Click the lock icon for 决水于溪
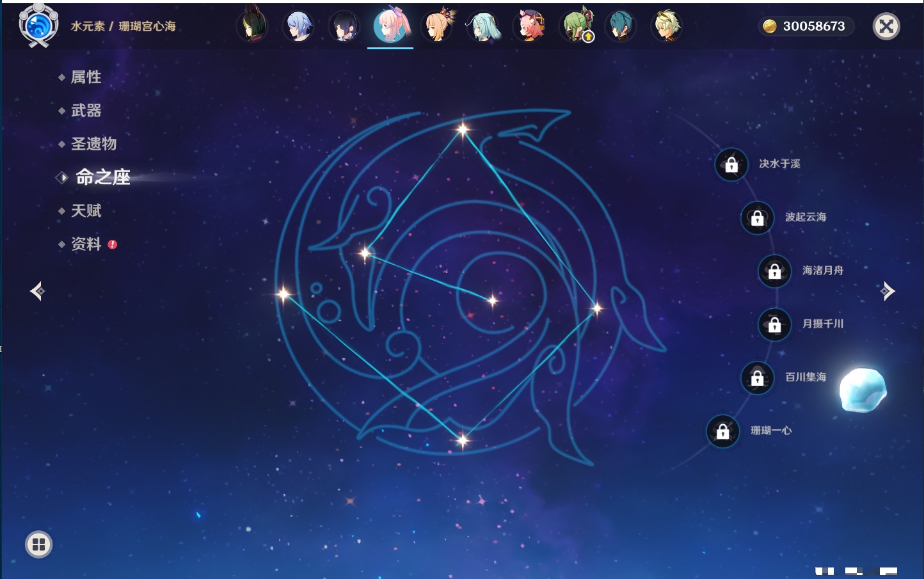This screenshot has width=924, height=579. (731, 164)
